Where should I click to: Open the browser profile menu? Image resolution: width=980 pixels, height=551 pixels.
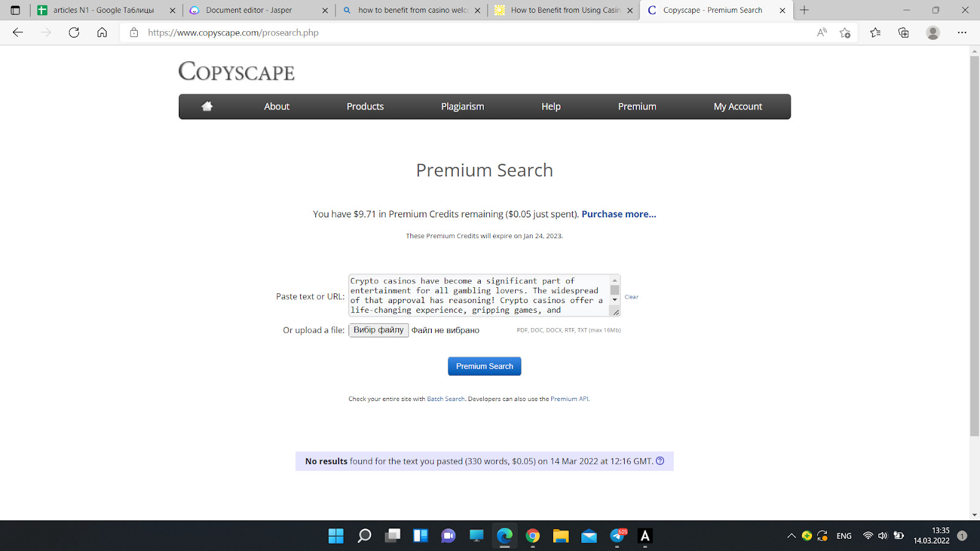933,32
